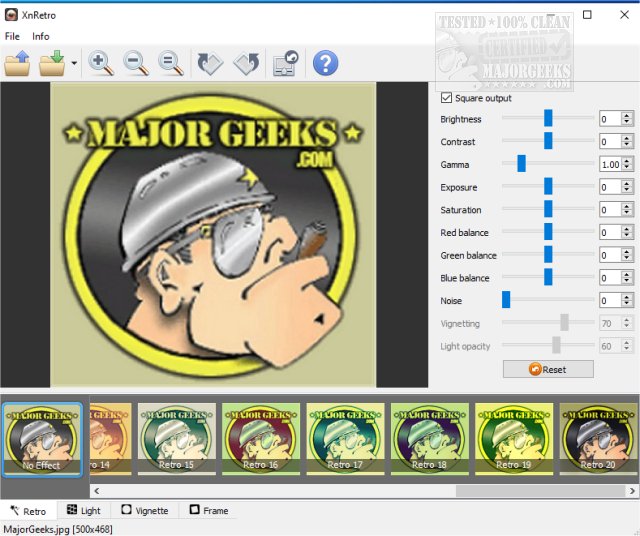Open the settings screen icon in toolbar

285,63
